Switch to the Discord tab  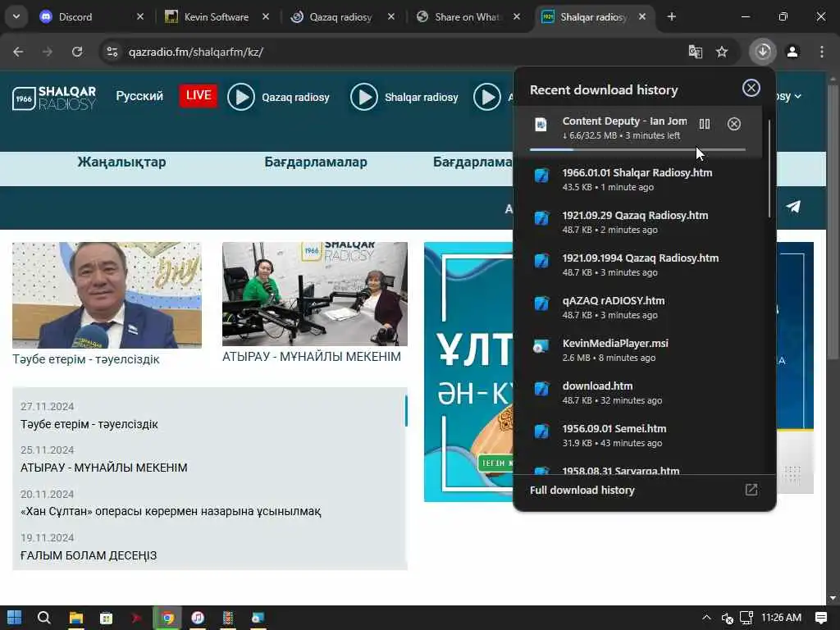point(85,16)
